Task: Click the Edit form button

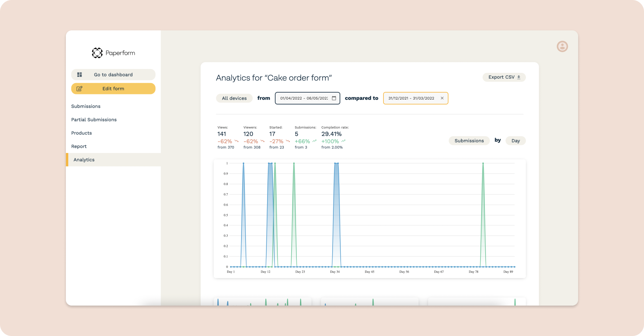Action: (113, 89)
